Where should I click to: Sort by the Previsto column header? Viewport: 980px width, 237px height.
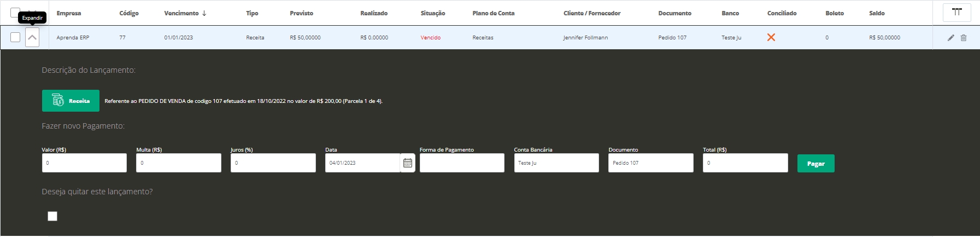(x=301, y=13)
